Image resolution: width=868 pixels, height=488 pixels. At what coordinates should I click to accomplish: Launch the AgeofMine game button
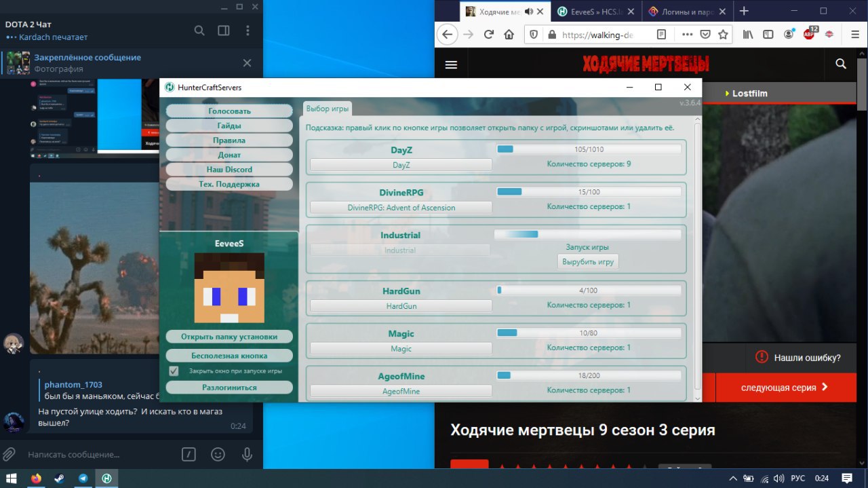[401, 392]
